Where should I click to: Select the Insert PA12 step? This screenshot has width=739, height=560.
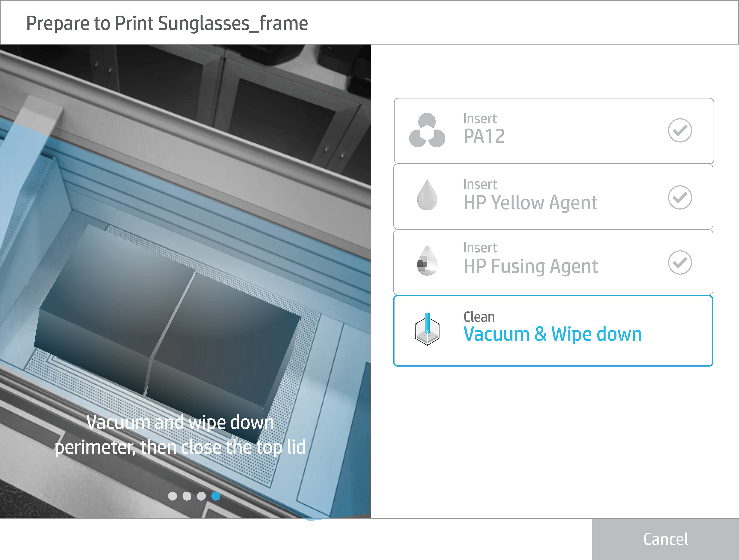pyautogui.click(x=554, y=131)
